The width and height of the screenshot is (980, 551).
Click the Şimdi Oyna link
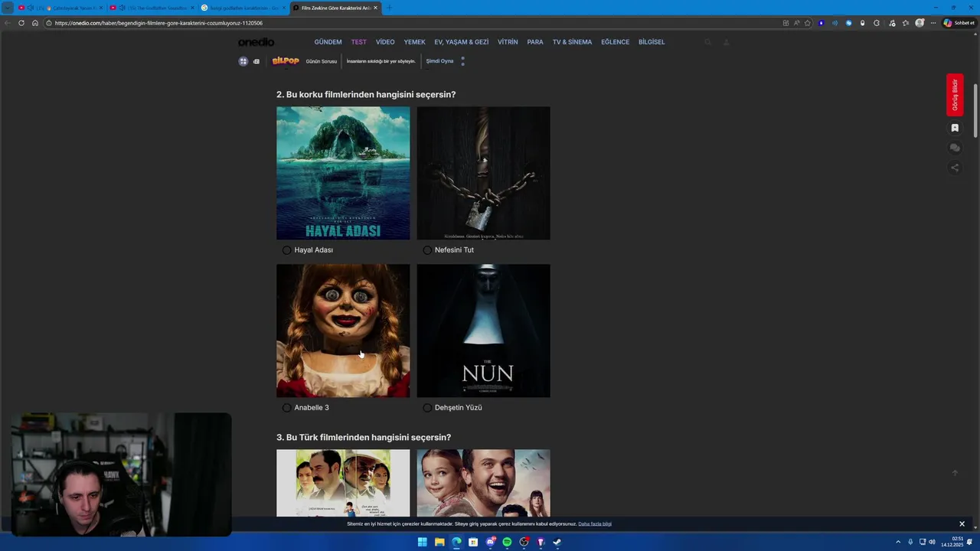(439, 61)
